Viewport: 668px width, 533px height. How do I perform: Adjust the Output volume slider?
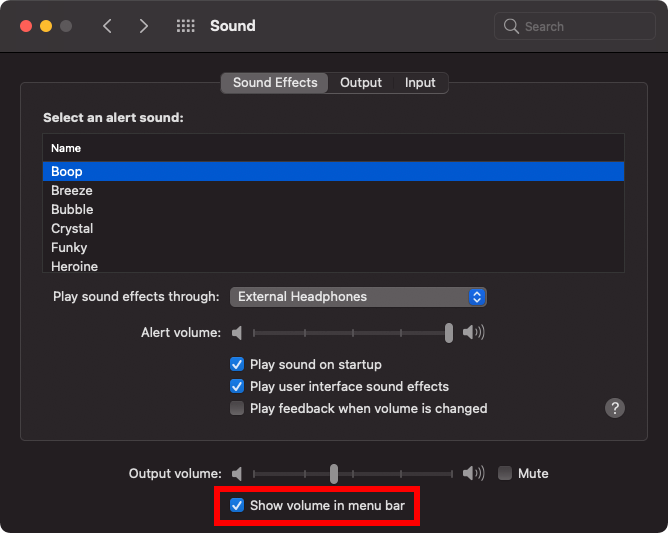click(334, 474)
